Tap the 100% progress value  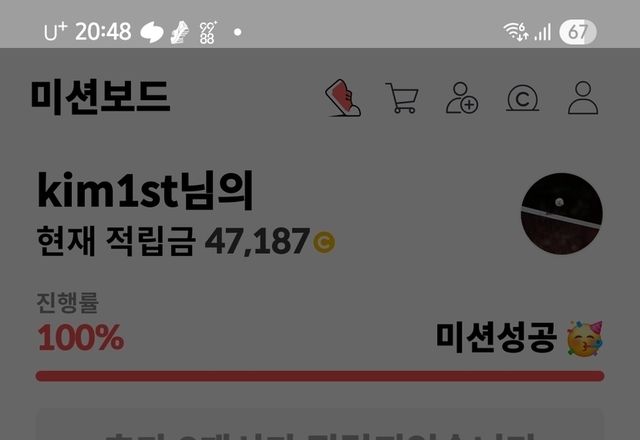80,338
